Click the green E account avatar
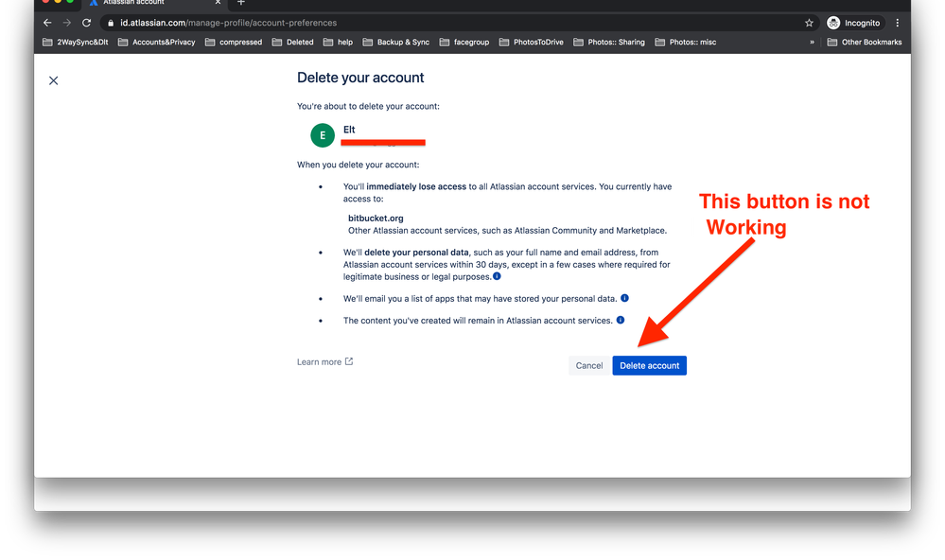This screenshot has width=945, height=560. 323,135
